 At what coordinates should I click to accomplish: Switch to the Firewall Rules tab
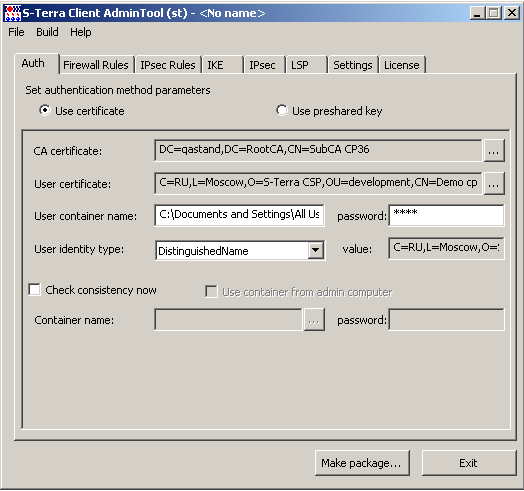tap(96, 65)
